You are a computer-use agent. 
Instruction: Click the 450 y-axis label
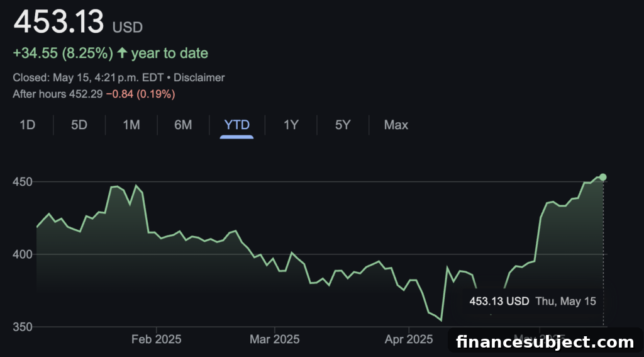click(22, 182)
